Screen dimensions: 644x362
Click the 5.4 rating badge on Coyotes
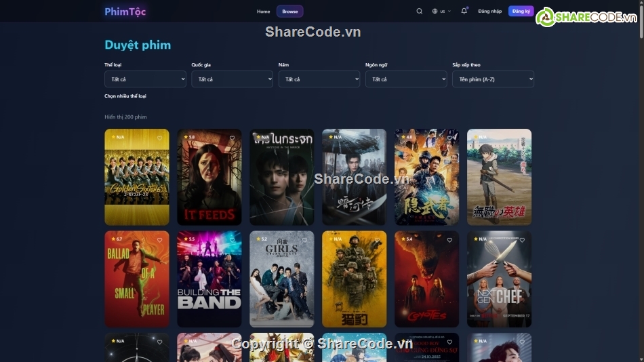pos(407,239)
